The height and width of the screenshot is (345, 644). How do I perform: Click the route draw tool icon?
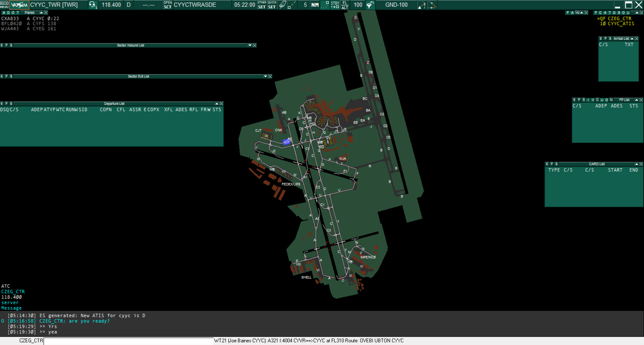432,5
